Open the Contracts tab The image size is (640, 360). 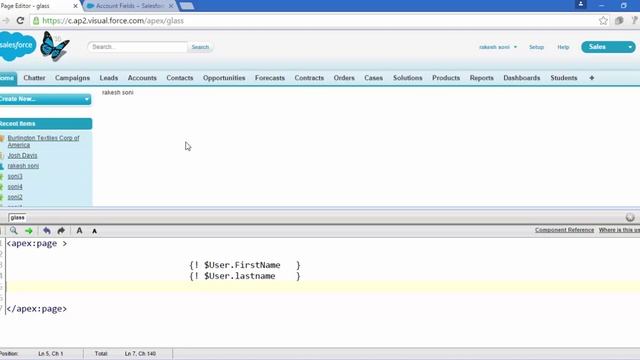click(309, 78)
